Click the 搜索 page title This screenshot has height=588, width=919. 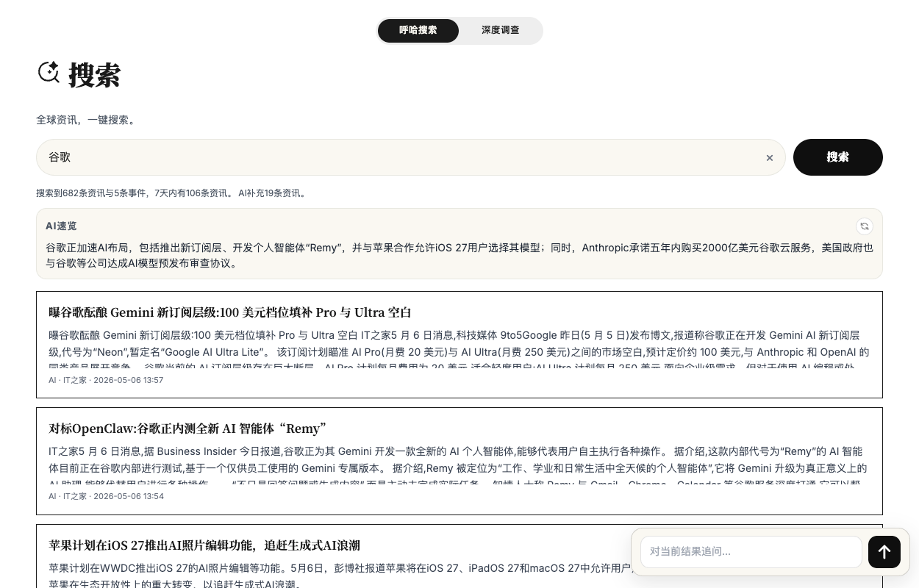94,75
